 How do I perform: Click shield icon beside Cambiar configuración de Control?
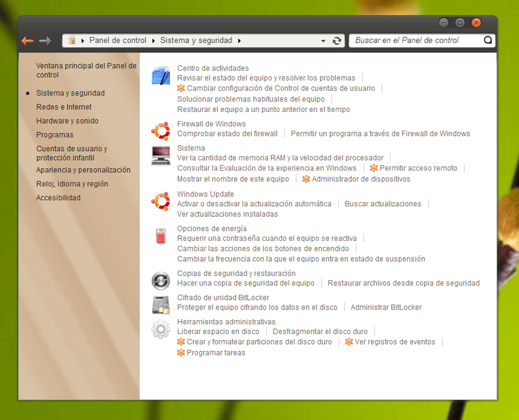(181, 88)
